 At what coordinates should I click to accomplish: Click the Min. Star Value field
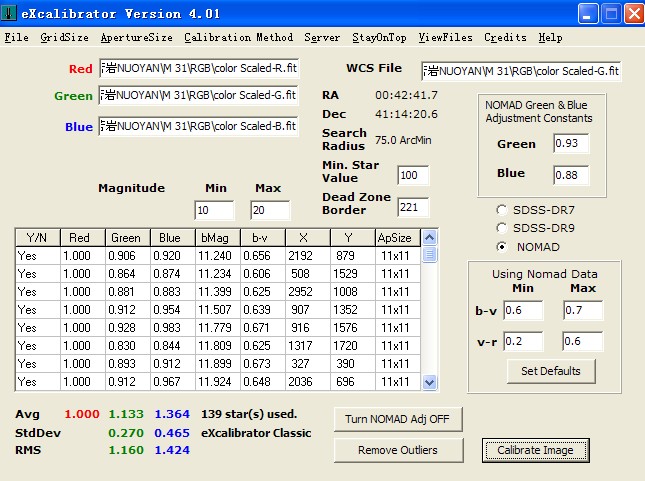tap(413, 175)
